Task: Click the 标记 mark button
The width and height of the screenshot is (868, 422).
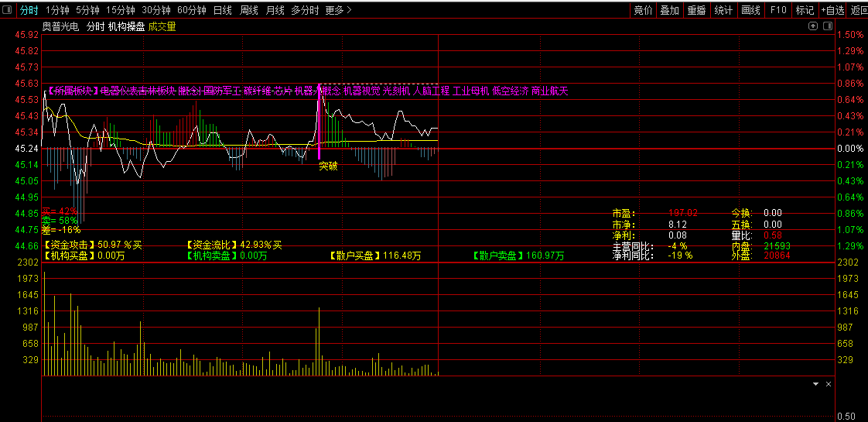Action: (x=805, y=10)
